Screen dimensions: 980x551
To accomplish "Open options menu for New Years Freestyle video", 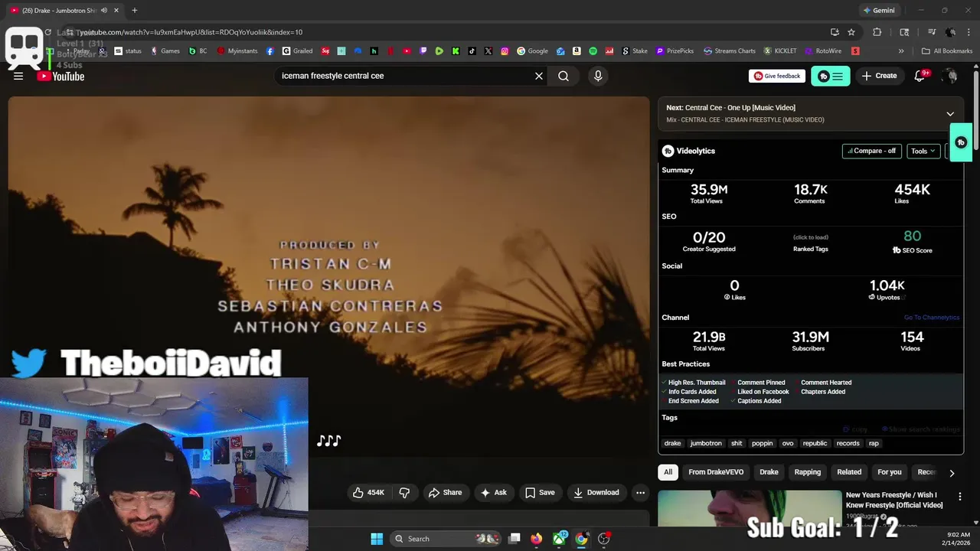I will tap(960, 497).
